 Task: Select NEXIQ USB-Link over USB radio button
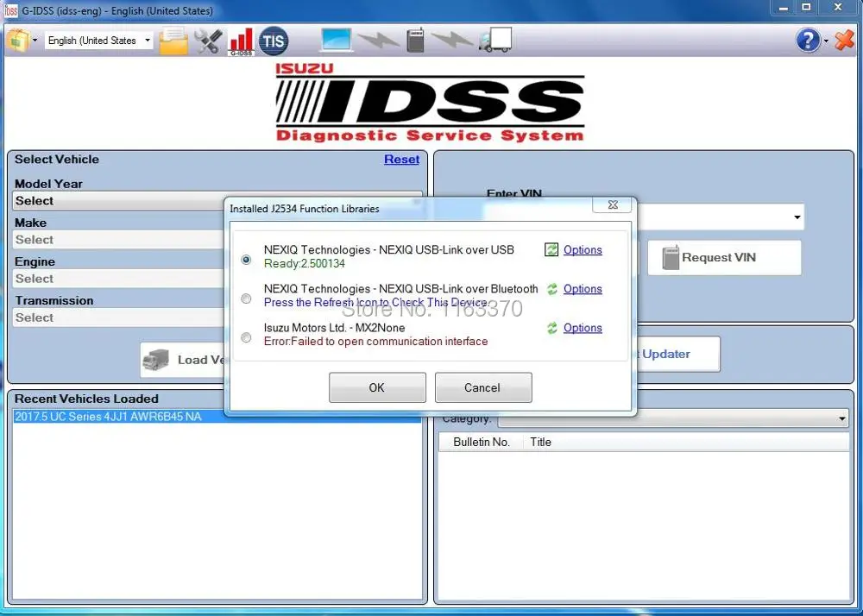[x=246, y=259]
